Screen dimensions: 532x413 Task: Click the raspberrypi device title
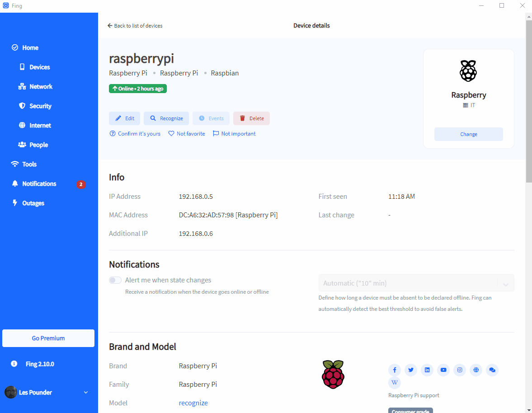[x=141, y=59]
